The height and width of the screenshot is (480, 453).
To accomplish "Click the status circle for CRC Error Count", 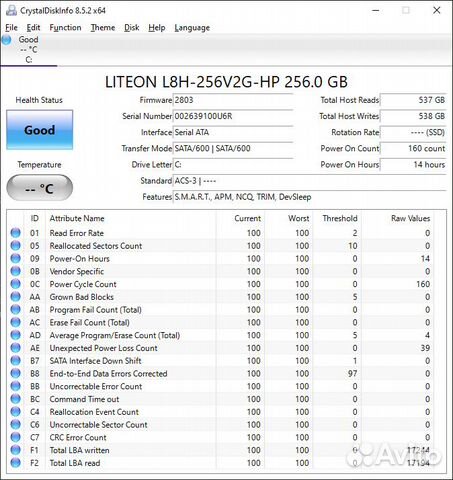I will 15,437.
